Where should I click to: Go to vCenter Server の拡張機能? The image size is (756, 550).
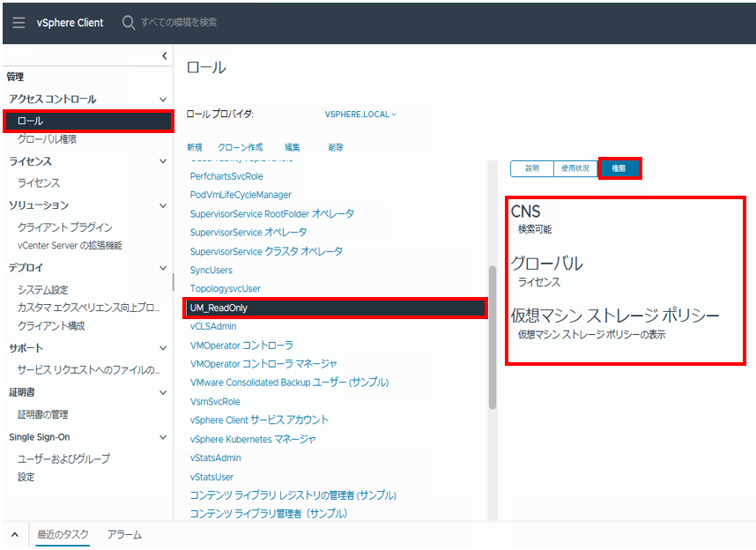point(70,246)
